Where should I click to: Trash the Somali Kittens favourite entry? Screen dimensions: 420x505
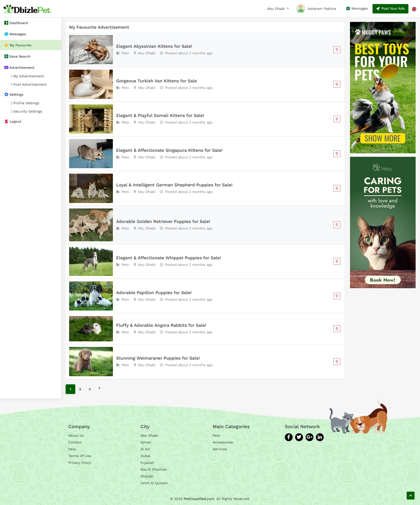click(337, 119)
